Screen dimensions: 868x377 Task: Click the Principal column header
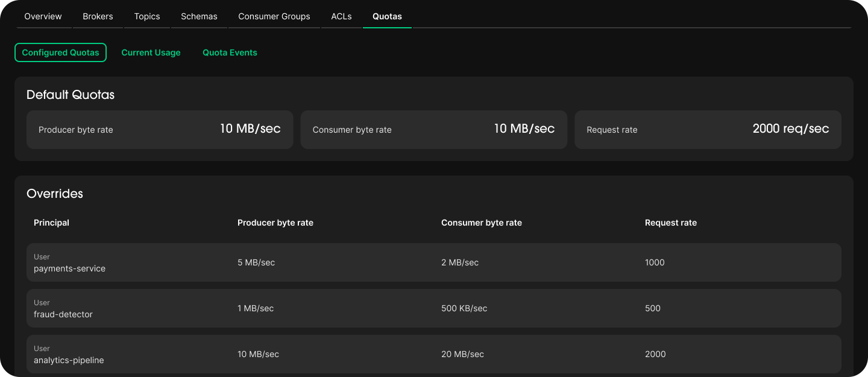tap(51, 223)
